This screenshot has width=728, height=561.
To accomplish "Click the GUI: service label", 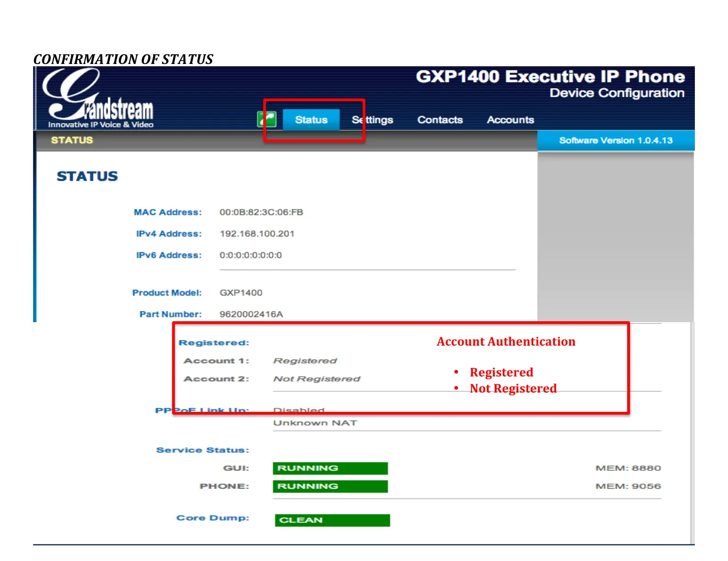I will (x=236, y=468).
